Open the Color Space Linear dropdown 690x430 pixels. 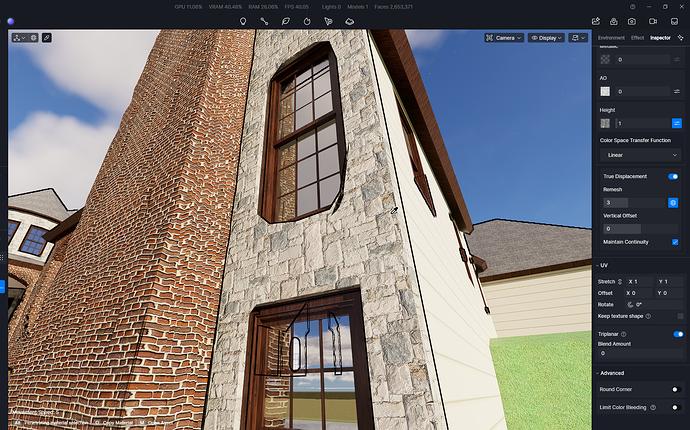(640, 155)
